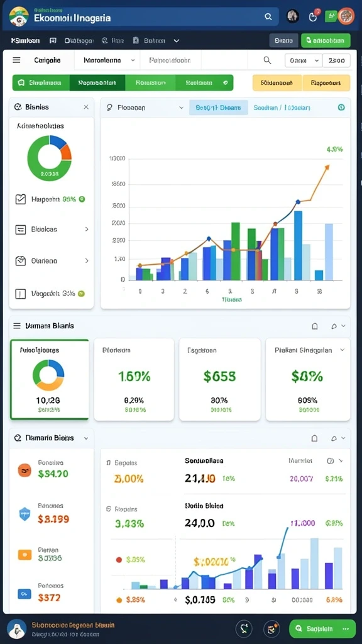362x644 pixels.
Task: Open the dropdown chevron beside Memries
Action: 340,461
